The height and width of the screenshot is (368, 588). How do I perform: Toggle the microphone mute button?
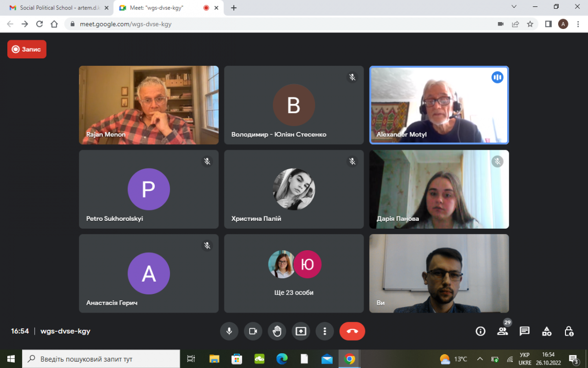(229, 331)
